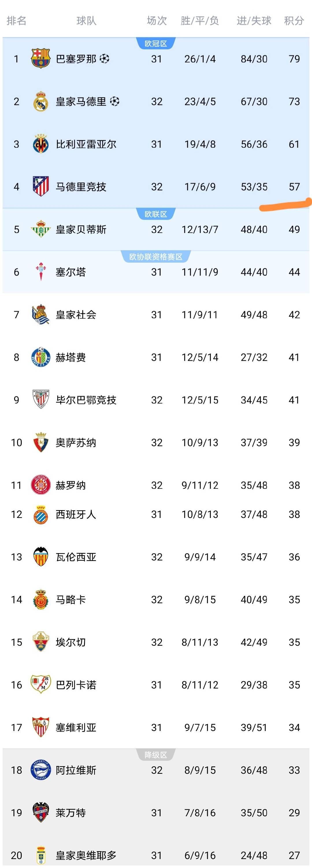This screenshot has width=312, height=868.
Task: Click the Girona club crest
Action: pyautogui.click(x=40, y=485)
